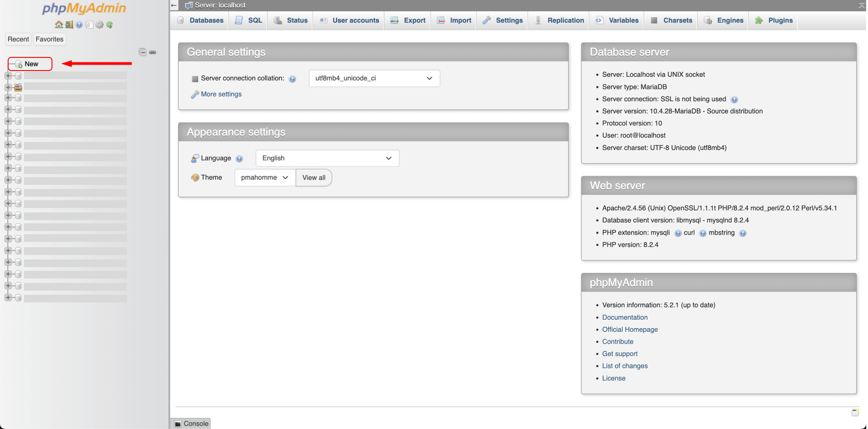Click the navigation panel settings gear icon
868x429 pixels.
(x=99, y=25)
